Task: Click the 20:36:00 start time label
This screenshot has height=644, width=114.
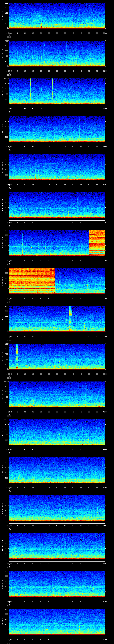Action: click(9, 298)
